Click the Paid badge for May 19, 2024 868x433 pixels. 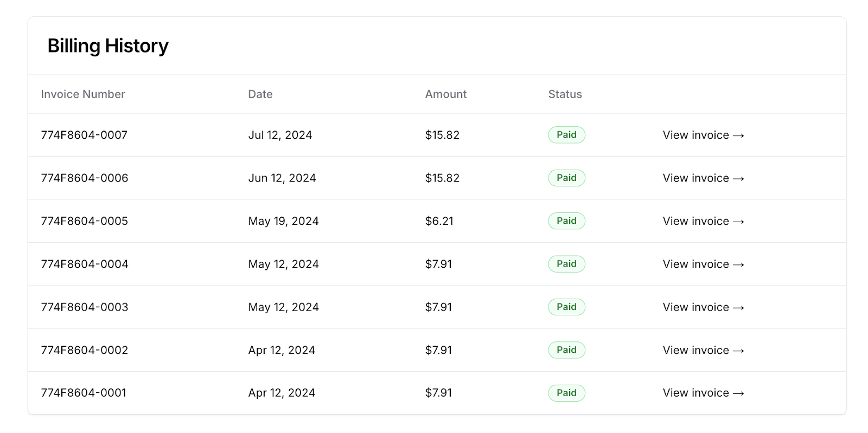pyautogui.click(x=566, y=221)
